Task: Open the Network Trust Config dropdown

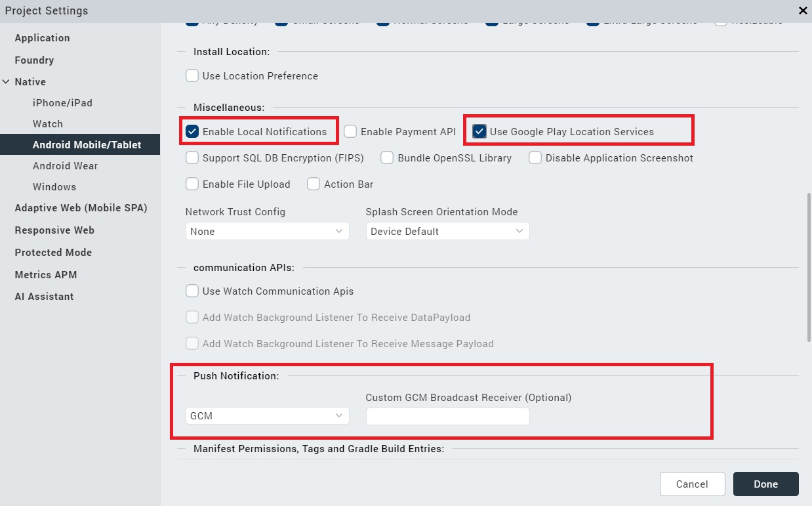Action: coord(267,231)
